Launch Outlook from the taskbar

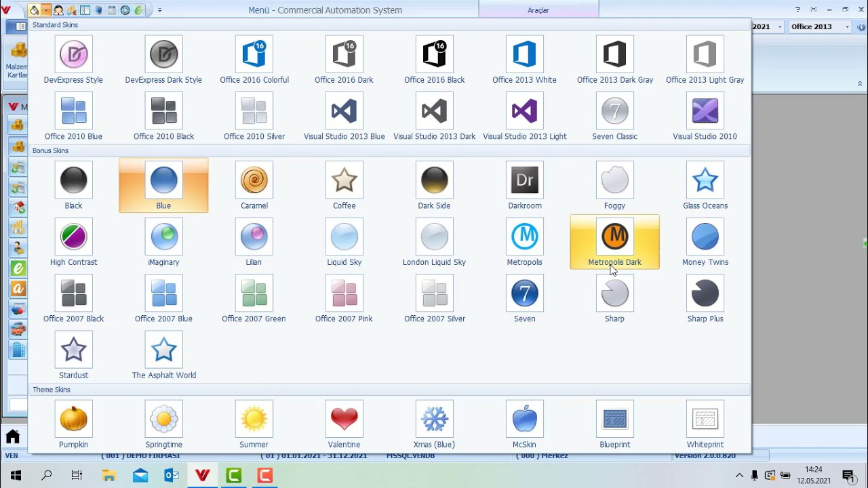[x=171, y=475]
